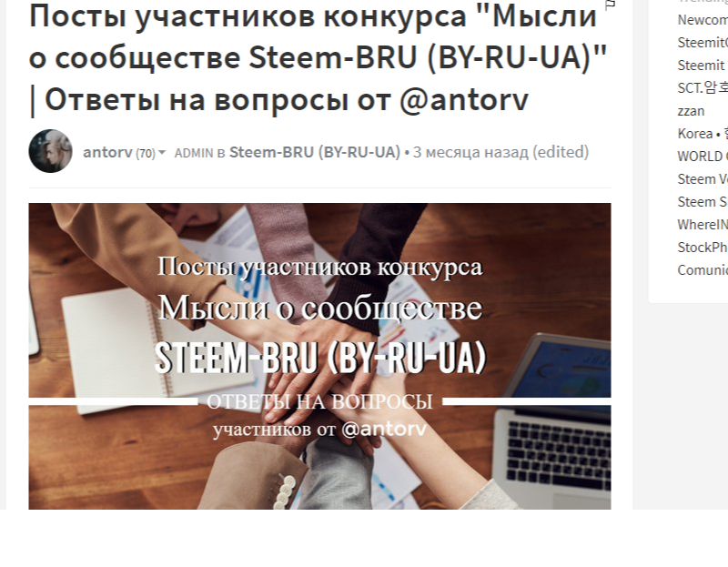This screenshot has height=567, width=728.
Task: Open the post cover image with stacked hands
Action: pyautogui.click(x=319, y=356)
